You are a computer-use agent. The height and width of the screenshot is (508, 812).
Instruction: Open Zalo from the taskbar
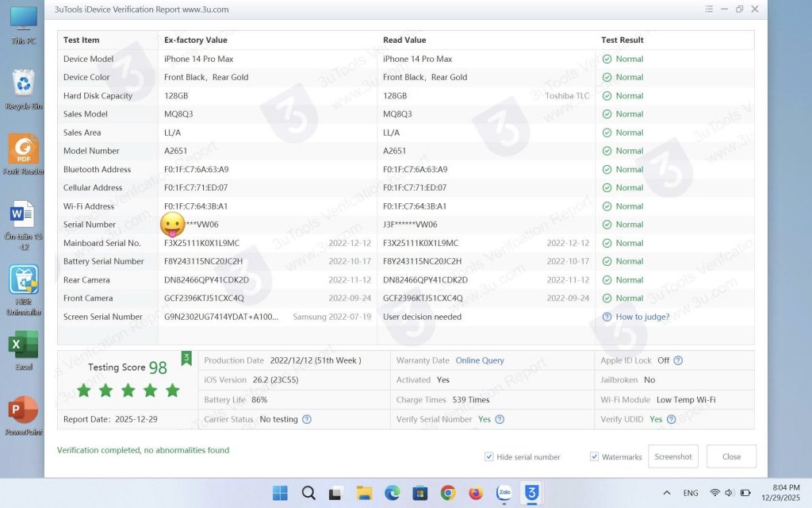[504, 493]
